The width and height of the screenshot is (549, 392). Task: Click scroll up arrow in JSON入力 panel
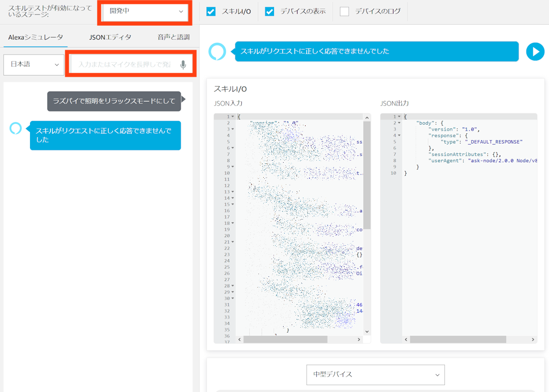point(367,117)
